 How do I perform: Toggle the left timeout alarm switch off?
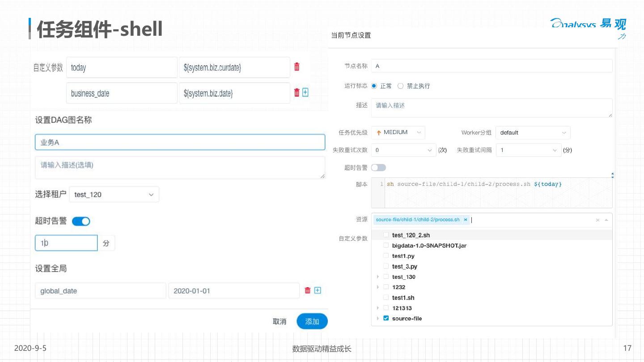coord(81,221)
